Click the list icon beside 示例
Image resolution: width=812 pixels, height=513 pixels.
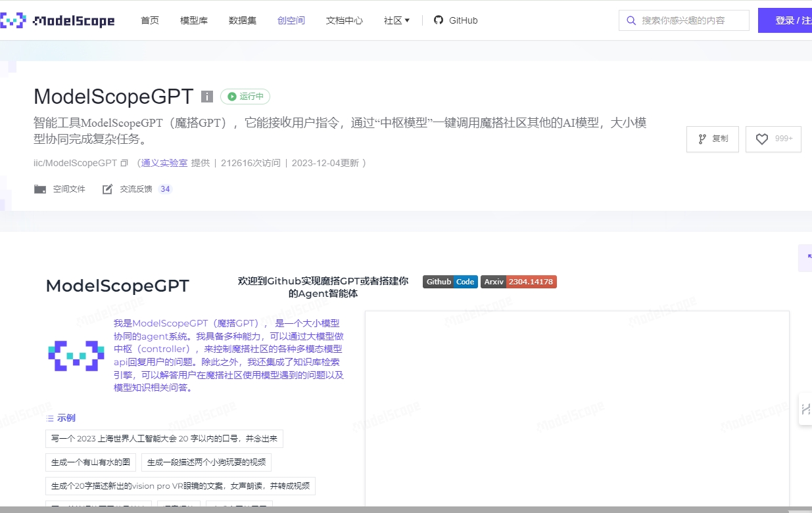(50, 418)
